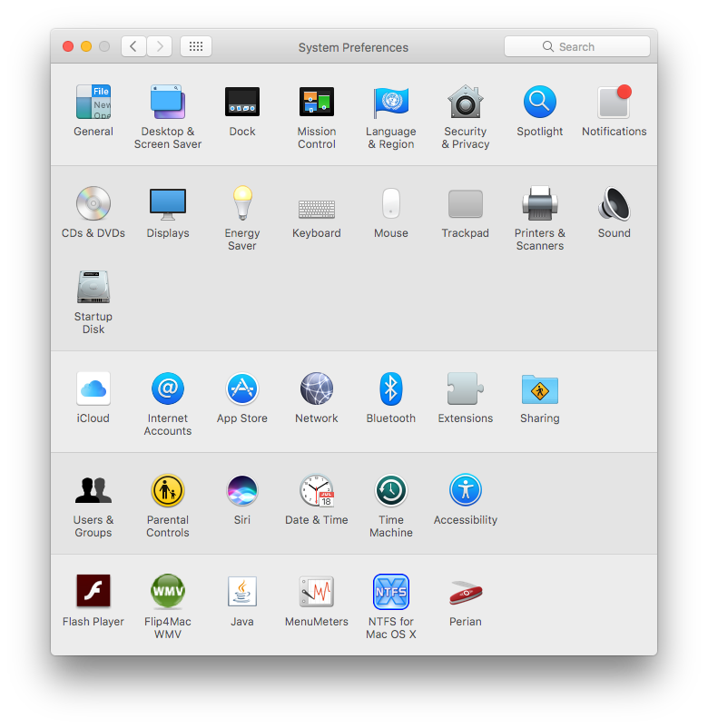Click the Show All grid button
Screen dimensions: 708x728
(196, 46)
